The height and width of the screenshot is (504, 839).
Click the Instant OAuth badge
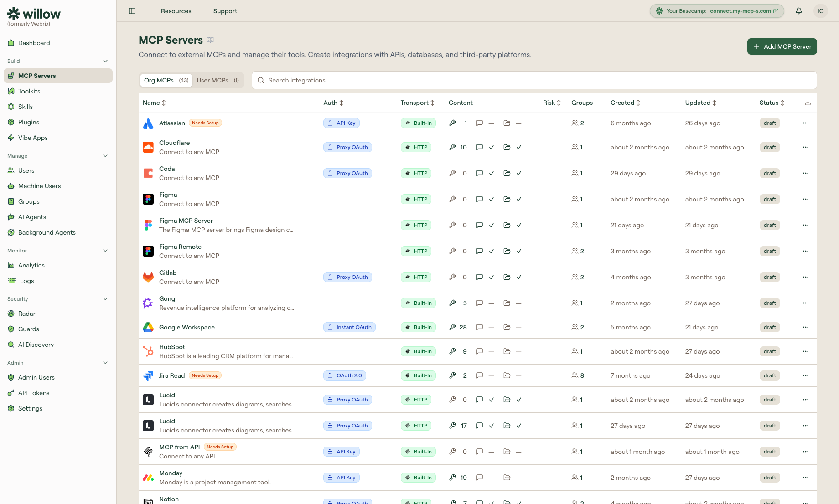pyautogui.click(x=349, y=327)
